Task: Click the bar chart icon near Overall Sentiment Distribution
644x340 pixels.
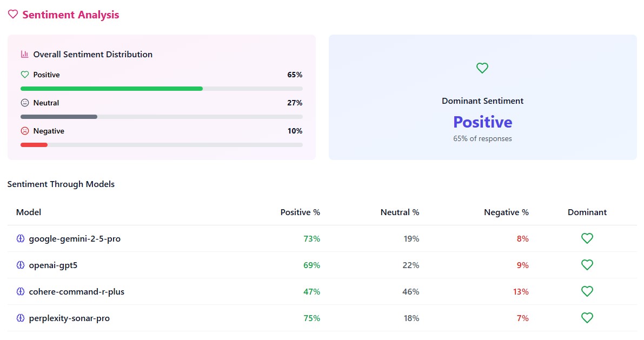Action: pos(24,54)
